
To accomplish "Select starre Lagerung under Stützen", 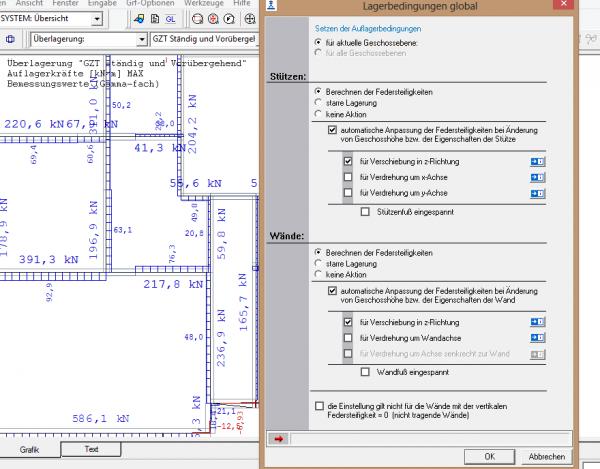I will pos(319,102).
